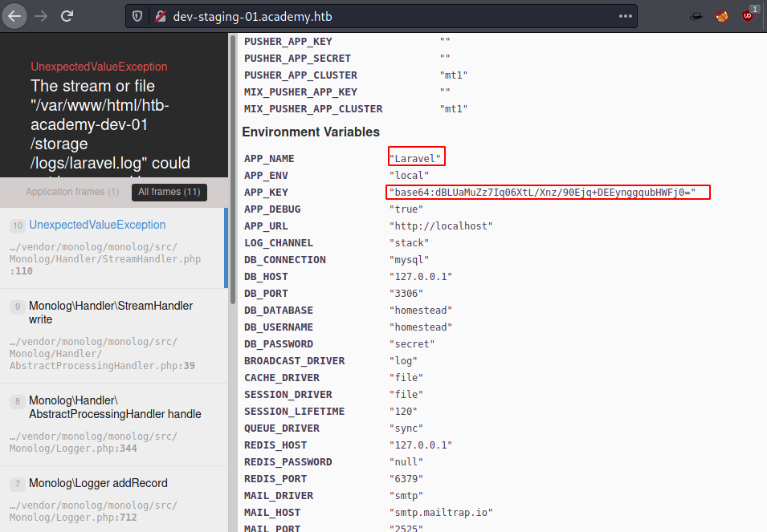The image size is (767, 532).
Task: Switch to Application frames (1) tab
Action: (72, 192)
